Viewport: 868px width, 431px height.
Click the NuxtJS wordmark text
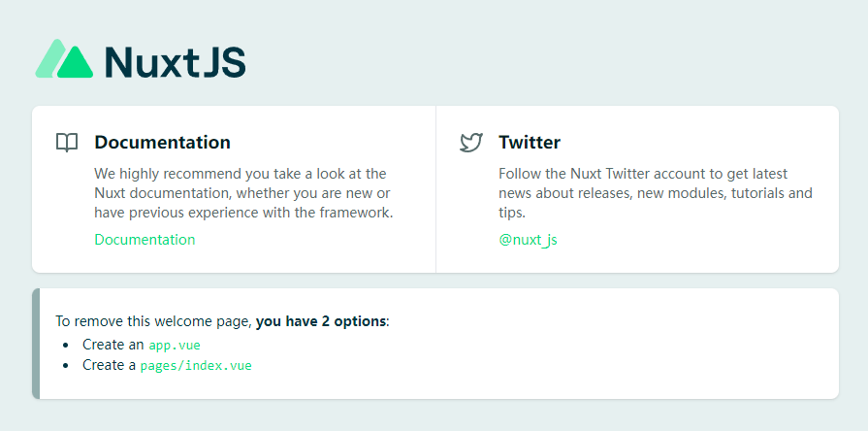pos(175,61)
